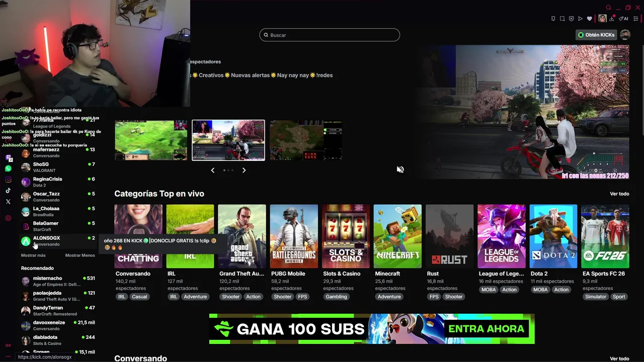
Task: Open the browser profile avatar in toolbar
Action: (602, 19)
